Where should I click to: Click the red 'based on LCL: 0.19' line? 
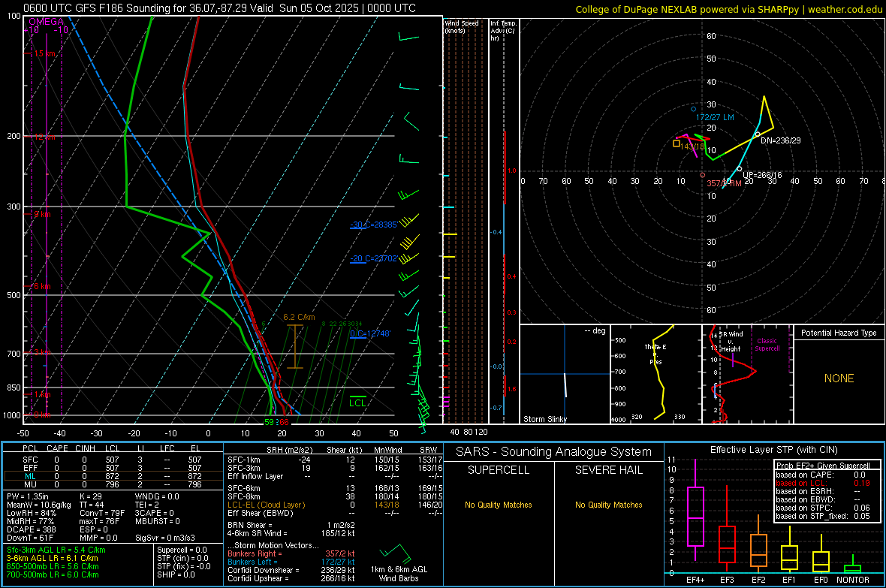(x=823, y=483)
